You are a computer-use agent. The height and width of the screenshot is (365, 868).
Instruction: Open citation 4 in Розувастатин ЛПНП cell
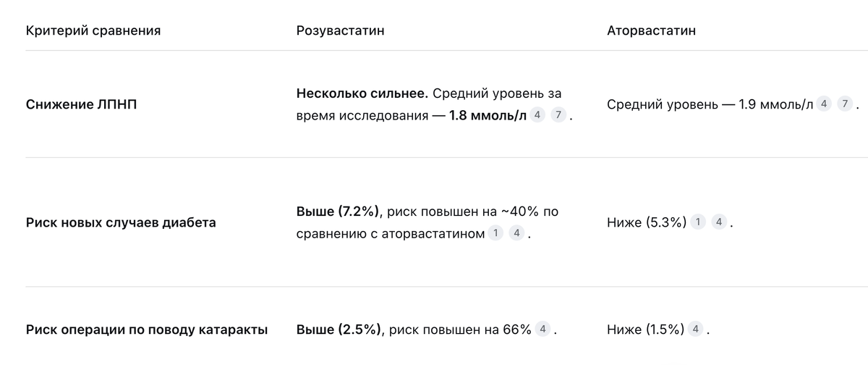click(537, 115)
